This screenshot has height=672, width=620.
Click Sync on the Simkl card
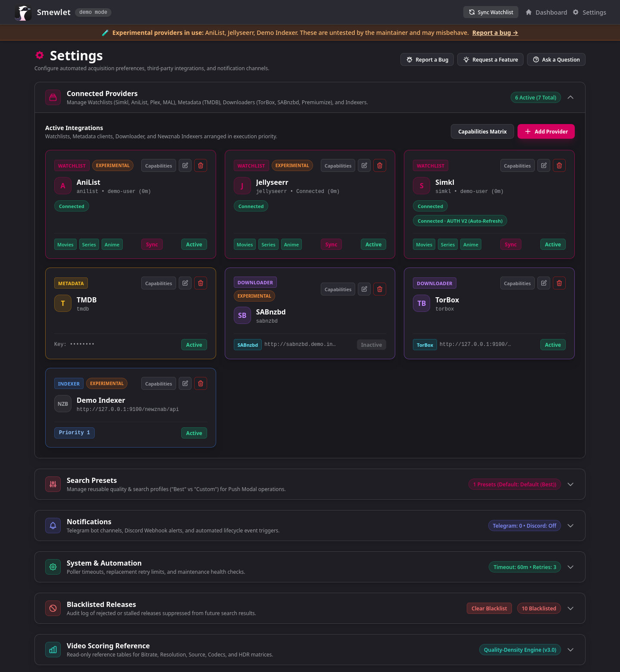click(511, 244)
